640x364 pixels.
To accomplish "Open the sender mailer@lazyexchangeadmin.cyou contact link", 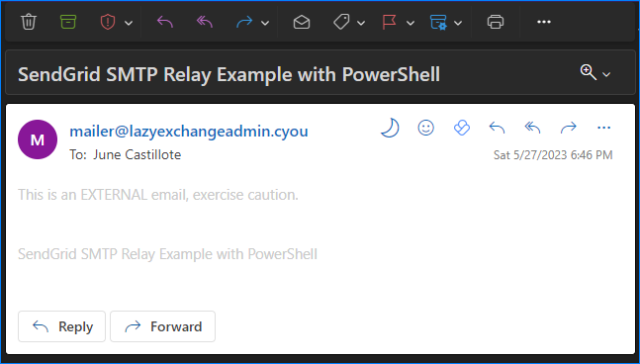I will (x=189, y=131).
